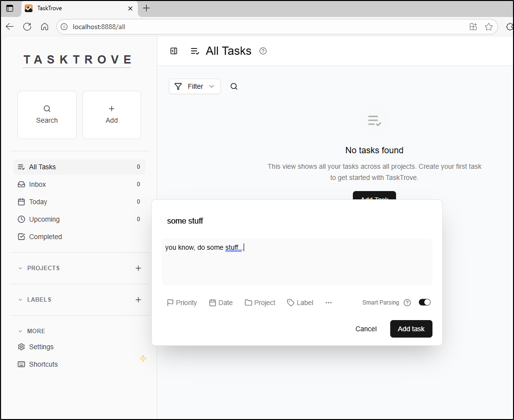Open the tab actions menu icon
The height and width of the screenshot is (420, 514).
(10, 9)
